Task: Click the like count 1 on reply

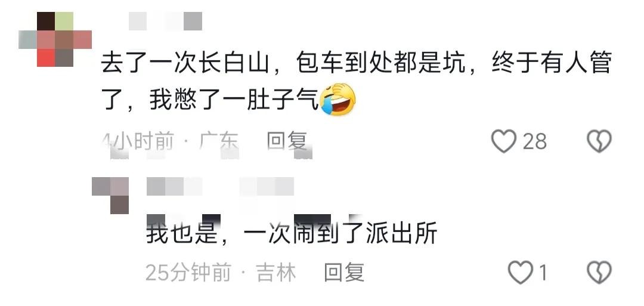Action: (x=543, y=273)
